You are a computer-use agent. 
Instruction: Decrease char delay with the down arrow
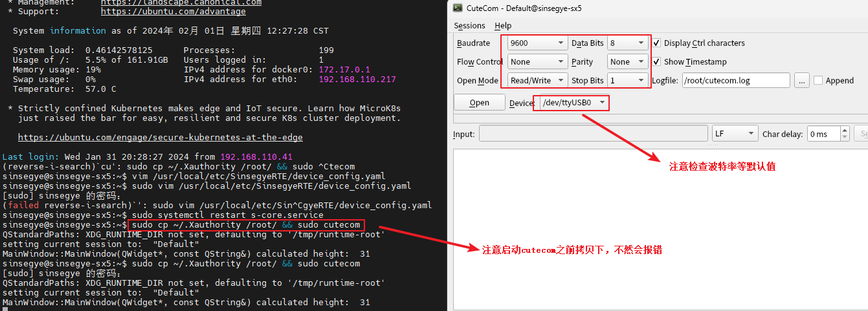click(x=845, y=137)
